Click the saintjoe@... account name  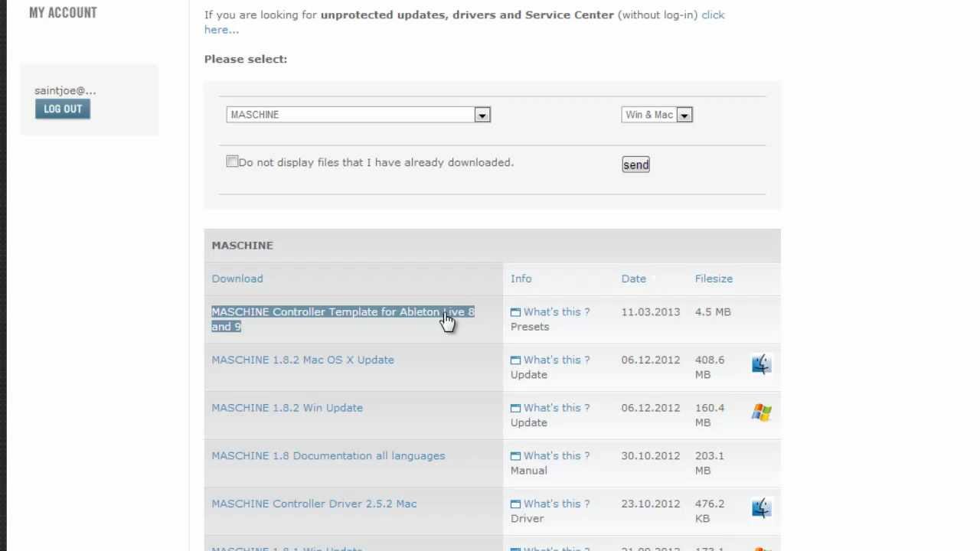[65, 90]
